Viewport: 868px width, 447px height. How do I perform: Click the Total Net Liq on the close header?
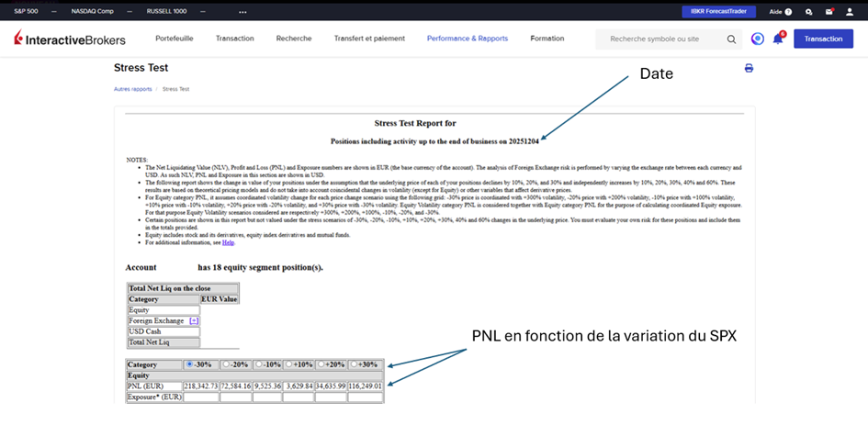coord(183,288)
